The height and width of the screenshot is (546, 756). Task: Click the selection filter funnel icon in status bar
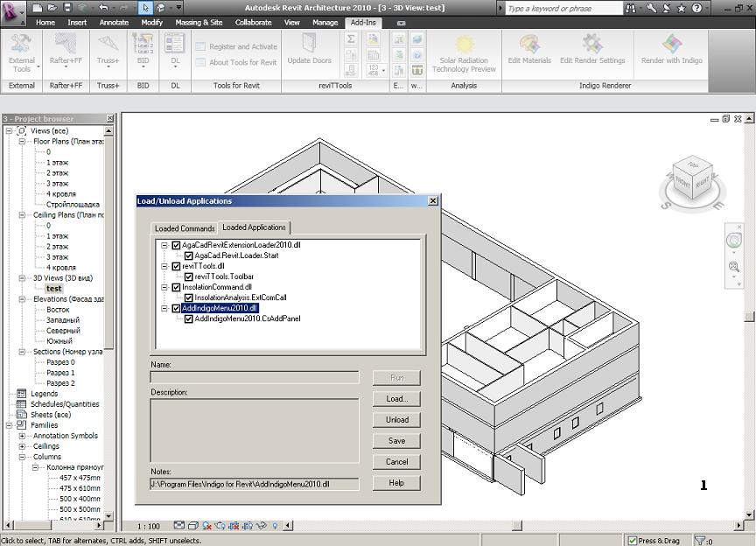click(700, 541)
